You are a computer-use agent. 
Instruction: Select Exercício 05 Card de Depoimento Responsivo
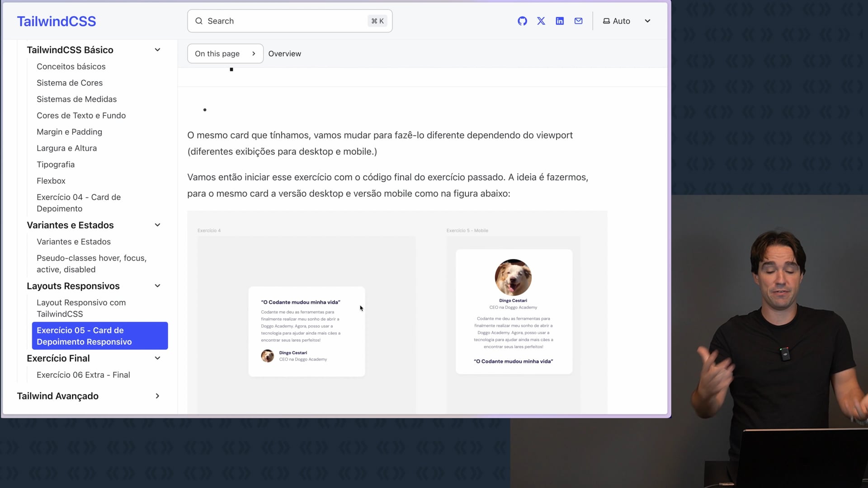[x=99, y=336]
